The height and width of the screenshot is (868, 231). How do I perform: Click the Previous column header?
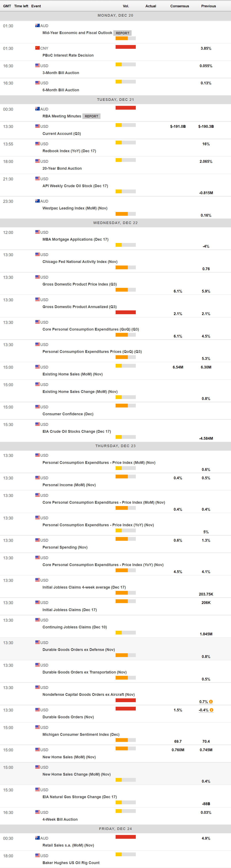[209, 6]
